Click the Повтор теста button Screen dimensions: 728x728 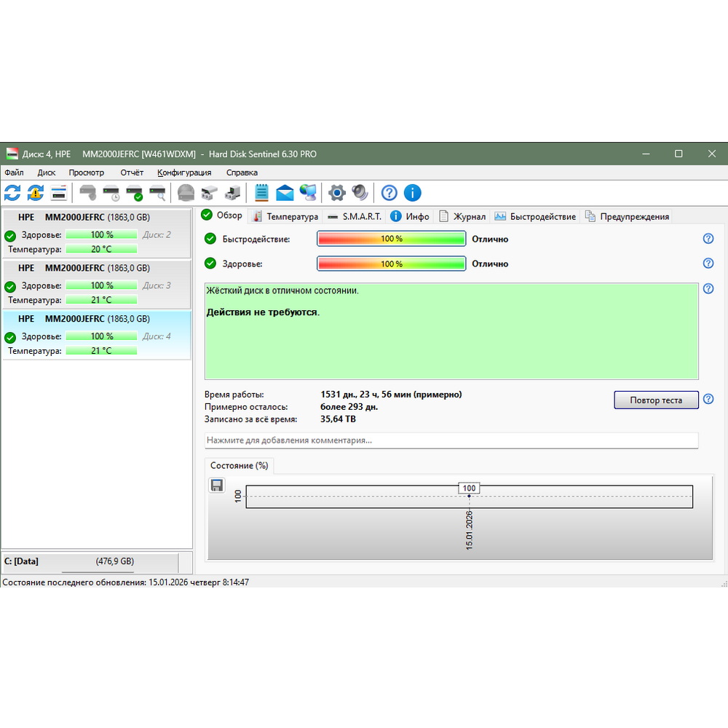click(656, 400)
